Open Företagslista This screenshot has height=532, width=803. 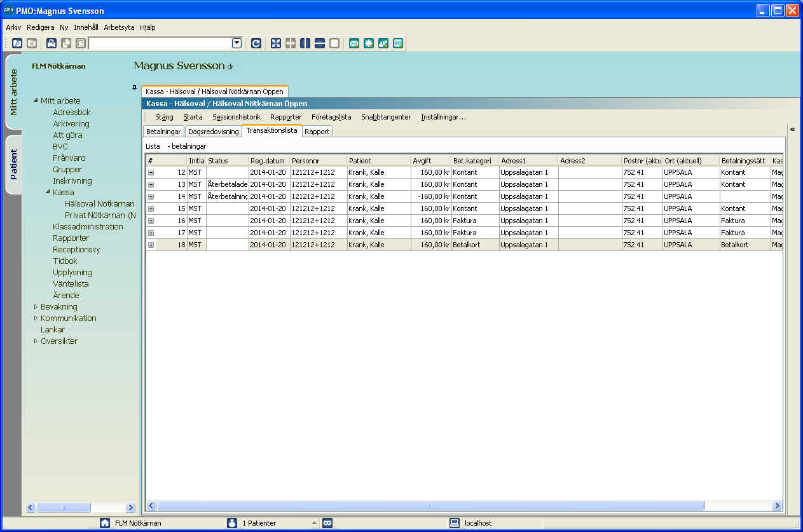[331, 117]
